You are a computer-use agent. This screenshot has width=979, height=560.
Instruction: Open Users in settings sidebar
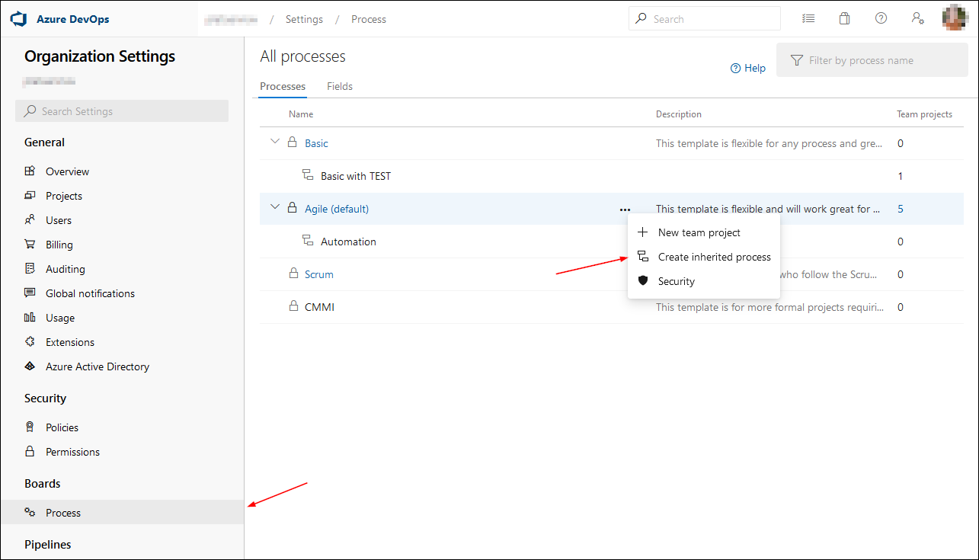click(x=59, y=220)
